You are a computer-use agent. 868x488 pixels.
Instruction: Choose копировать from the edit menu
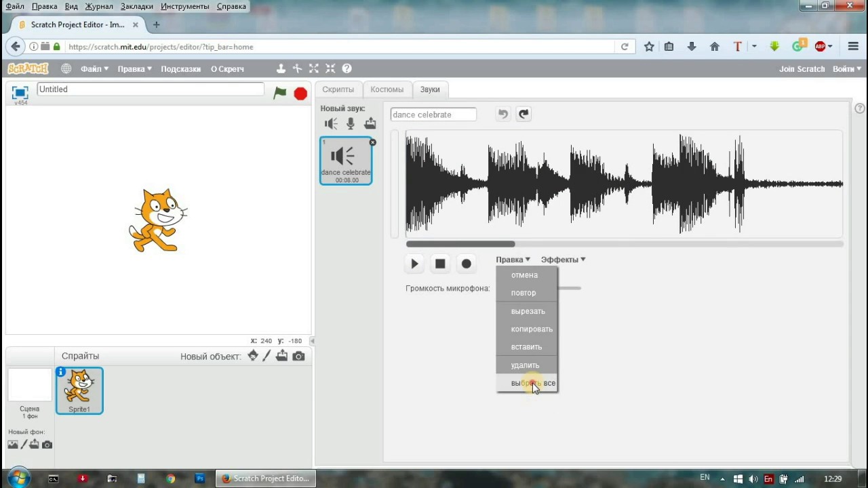(x=527, y=329)
